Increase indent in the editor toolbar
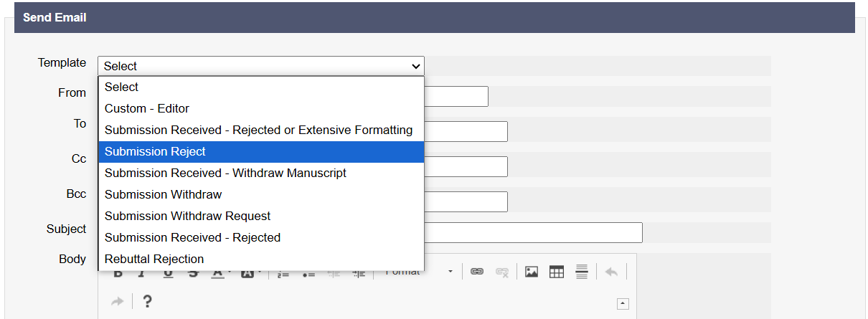Image resolution: width=868 pixels, height=319 pixels. tap(359, 274)
